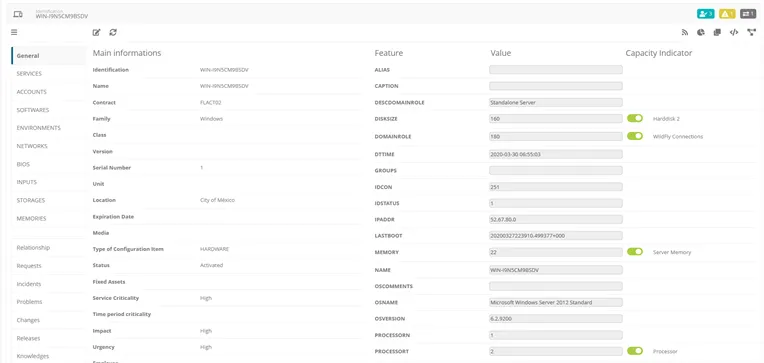Image resolution: width=764 pixels, height=363 pixels.
Task: Click the DTTIME value field
Action: coord(555,154)
